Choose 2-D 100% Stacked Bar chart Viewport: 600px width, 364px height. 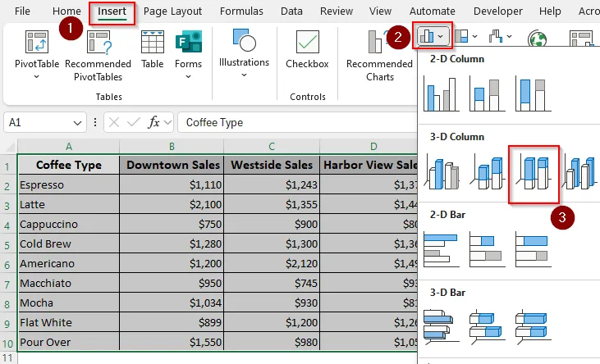(x=534, y=250)
